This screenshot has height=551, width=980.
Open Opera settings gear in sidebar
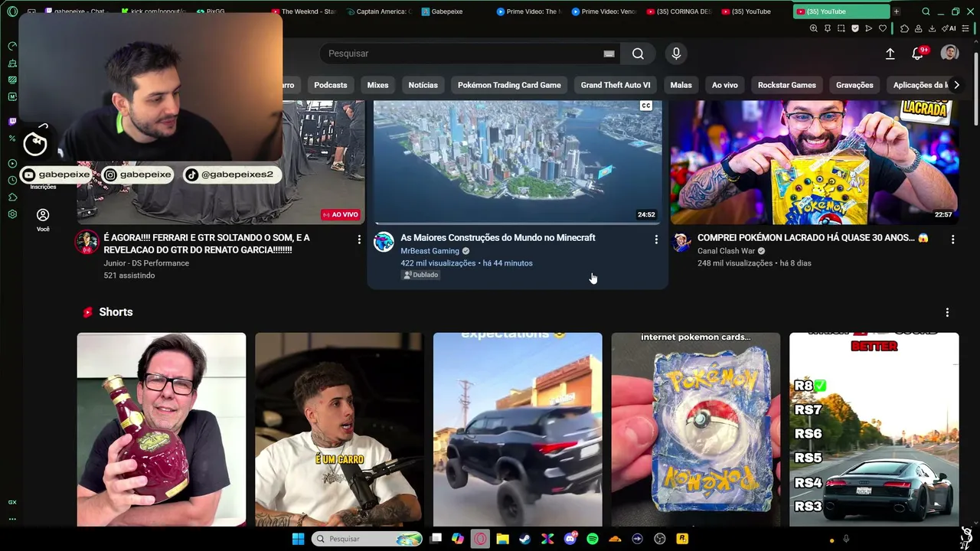pyautogui.click(x=12, y=214)
